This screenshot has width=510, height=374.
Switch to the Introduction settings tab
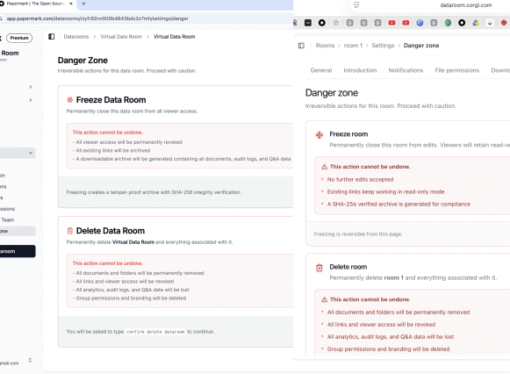point(360,70)
